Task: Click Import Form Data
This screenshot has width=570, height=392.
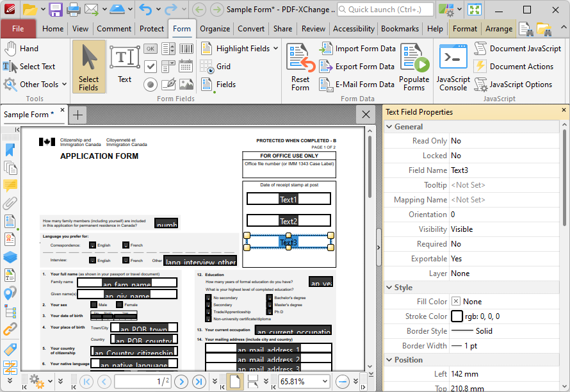Action: 357,49
